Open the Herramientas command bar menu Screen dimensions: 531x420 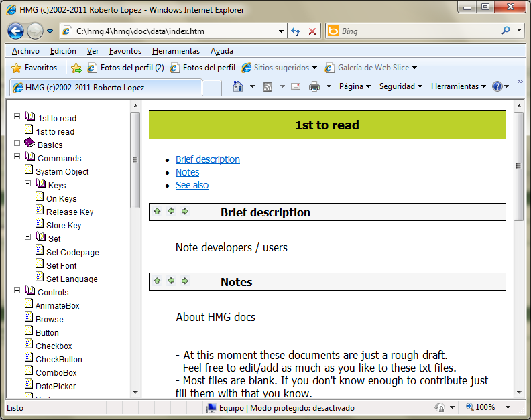pos(459,86)
